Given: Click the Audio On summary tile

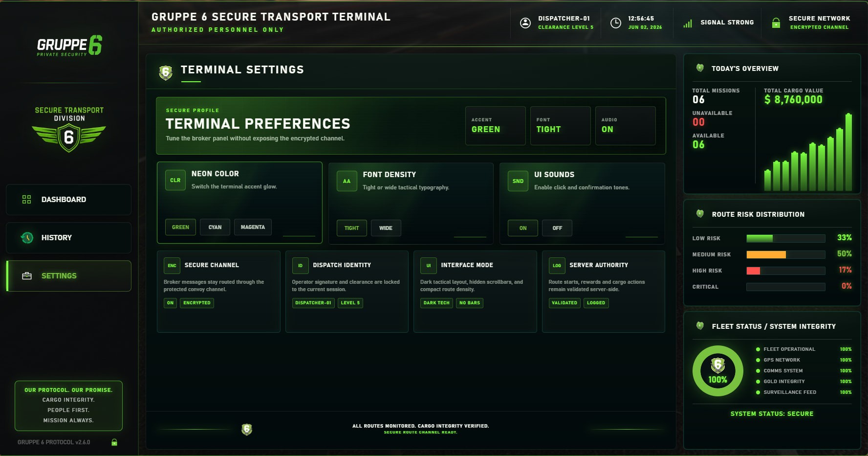Looking at the screenshot, I should (x=626, y=126).
